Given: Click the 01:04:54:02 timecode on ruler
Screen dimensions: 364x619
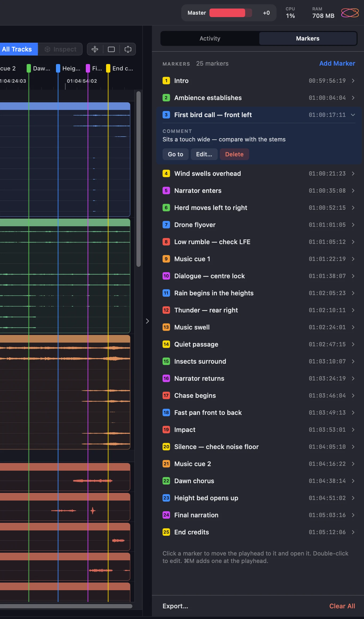Looking at the screenshot, I should pyautogui.click(x=82, y=81).
